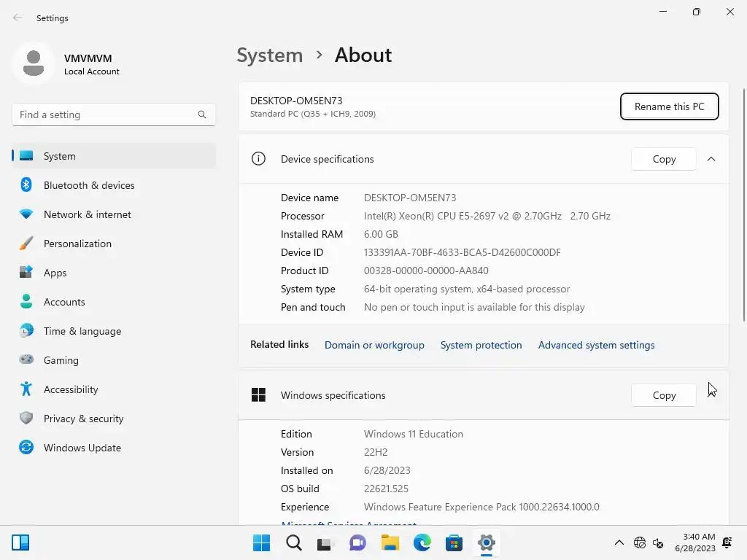Click the Personalization paintbrush icon
The width and height of the screenshot is (747, 560).
pyautogui.click(x=26, y=243)
